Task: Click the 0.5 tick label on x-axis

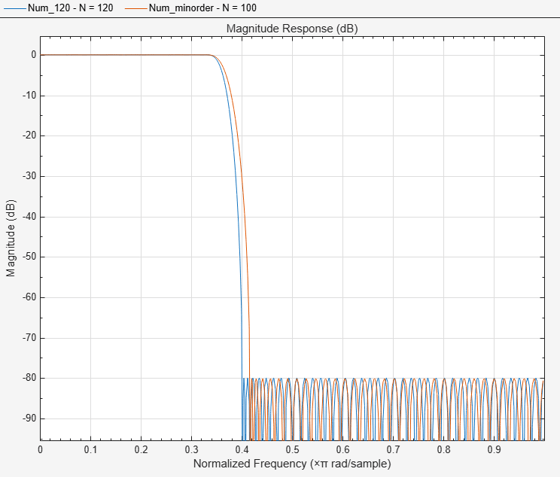Action: 292,450
